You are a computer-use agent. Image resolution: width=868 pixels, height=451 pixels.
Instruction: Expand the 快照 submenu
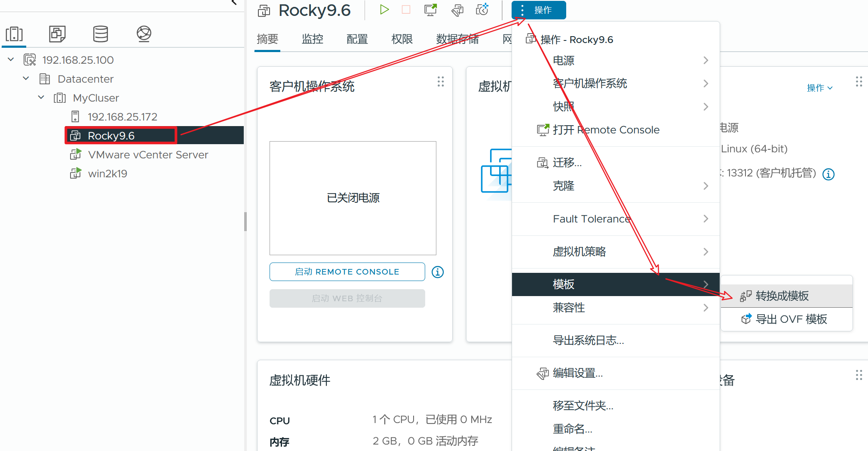(x=616, y=107)
